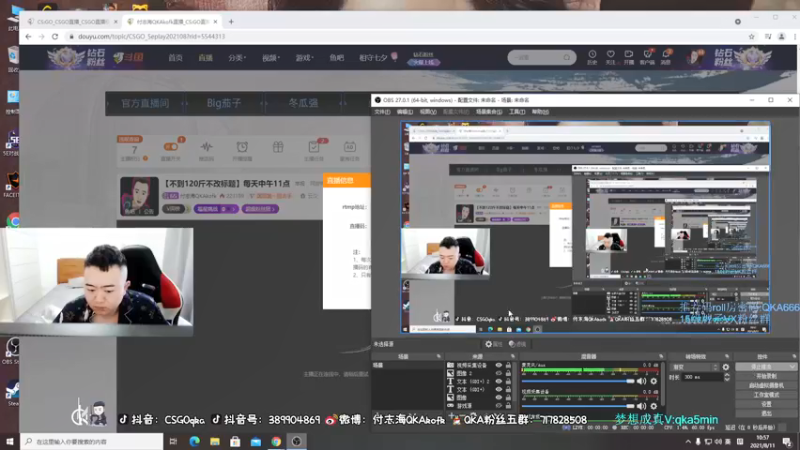Select the 冬瓜强 room tab
Image resolution: width=800 pixels, height=450 pixels.
coord(303,104)
